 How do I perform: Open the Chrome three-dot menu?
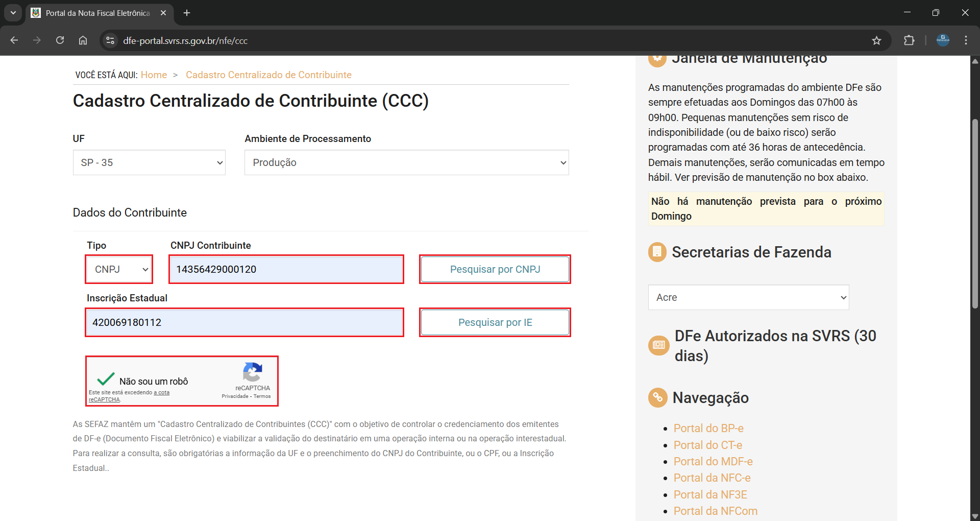pos(966,40)
